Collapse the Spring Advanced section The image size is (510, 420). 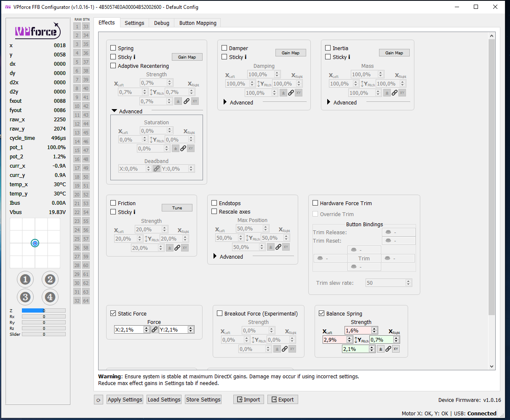coord(114,111)
